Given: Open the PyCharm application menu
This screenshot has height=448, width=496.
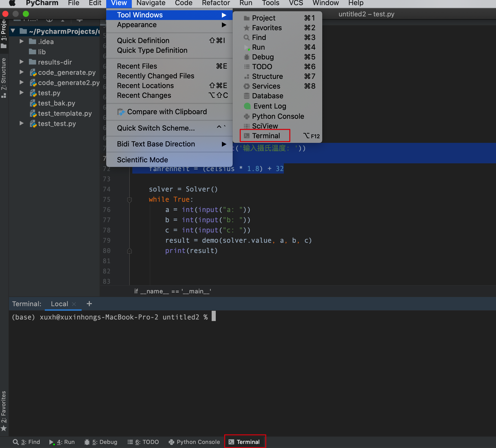Looking at the screenshot, I should pos(42,3).
